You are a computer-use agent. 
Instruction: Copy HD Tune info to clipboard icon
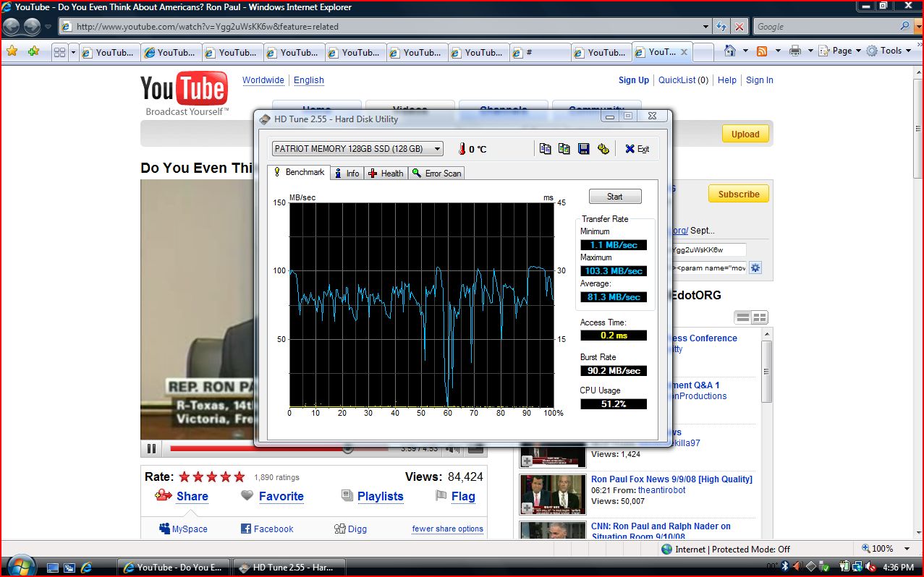pyautogui.click(x=546, y=148)
